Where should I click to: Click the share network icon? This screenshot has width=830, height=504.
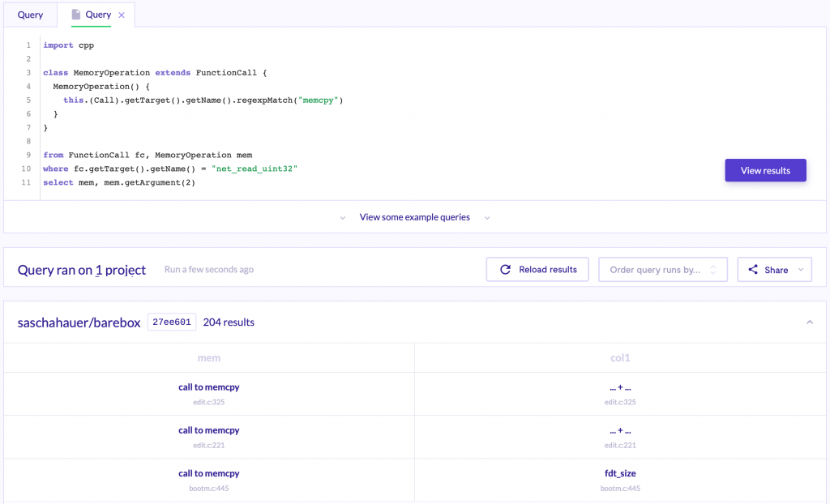pyautogui.click(x=753, y=270)
